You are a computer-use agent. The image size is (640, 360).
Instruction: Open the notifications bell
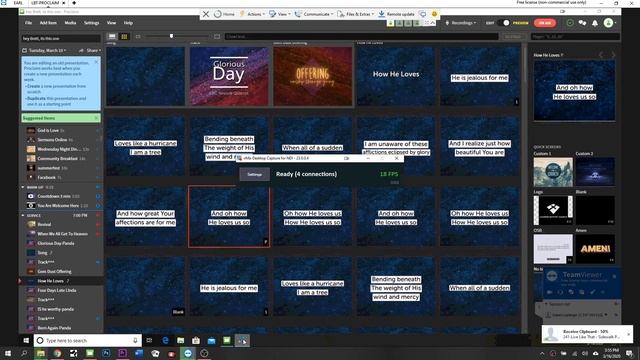click(595, 23)
